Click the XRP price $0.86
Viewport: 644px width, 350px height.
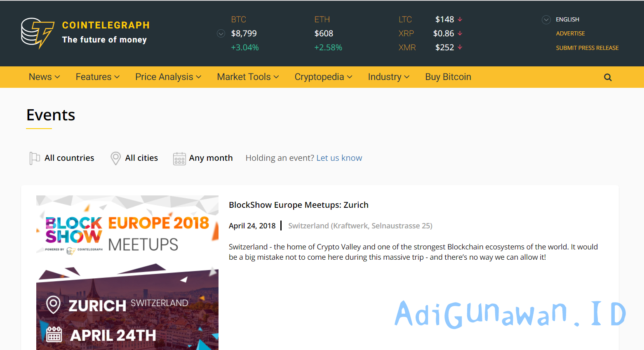pos(444,33)
